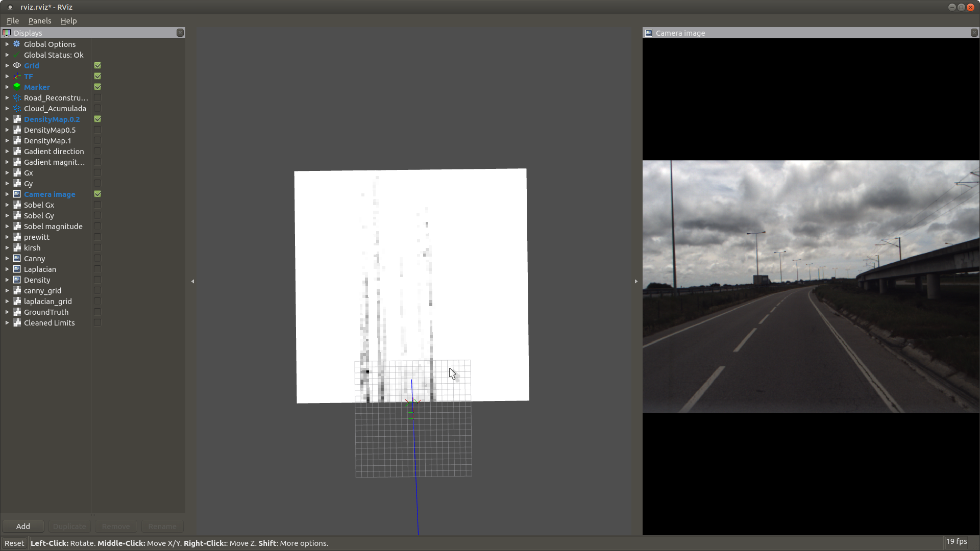Click the Reset button
The width and height of the screenshot is (980, 551).
[14, 543]
